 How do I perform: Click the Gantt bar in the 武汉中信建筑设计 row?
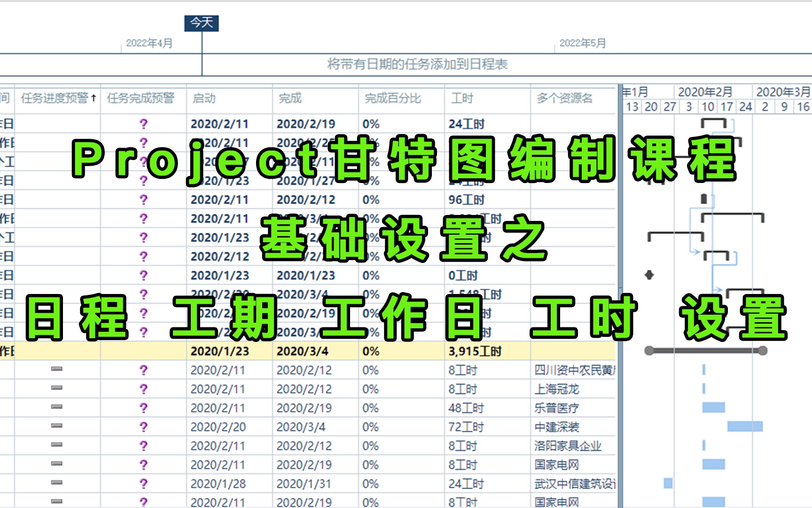coord(668,483)
